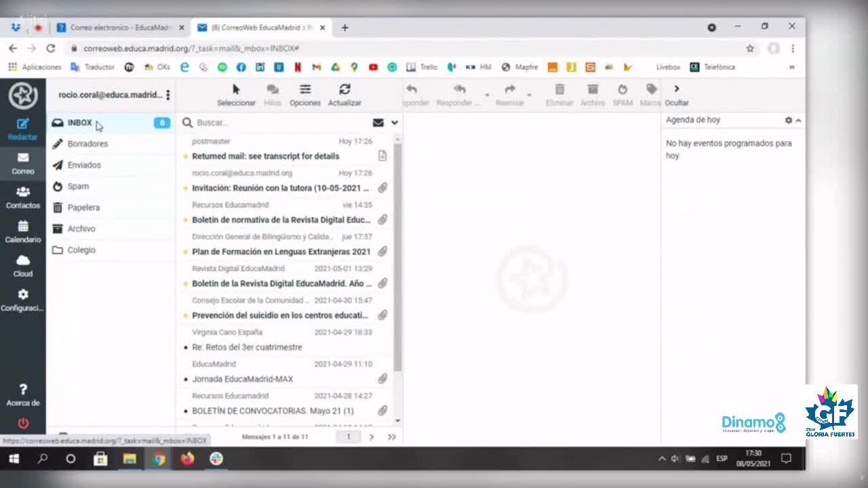Click the Marcar tag button

click(651, 95)
